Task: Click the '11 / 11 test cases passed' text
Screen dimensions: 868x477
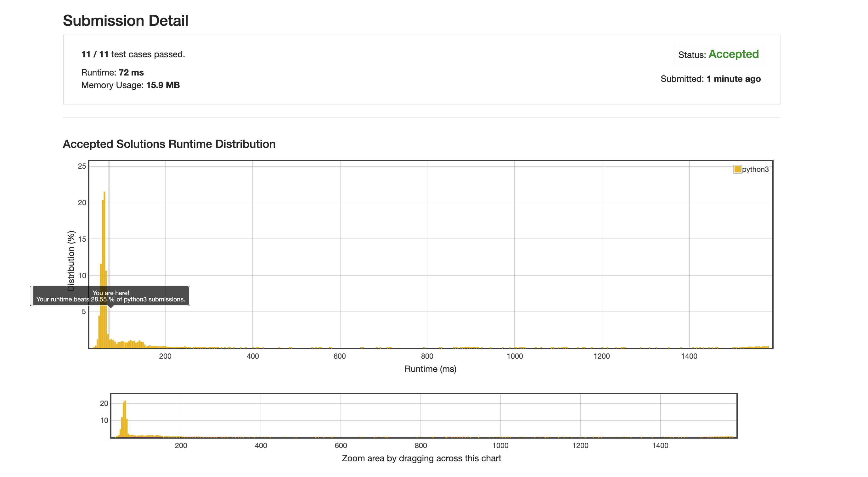Action: pyautogui.click(x=133, y=54)
